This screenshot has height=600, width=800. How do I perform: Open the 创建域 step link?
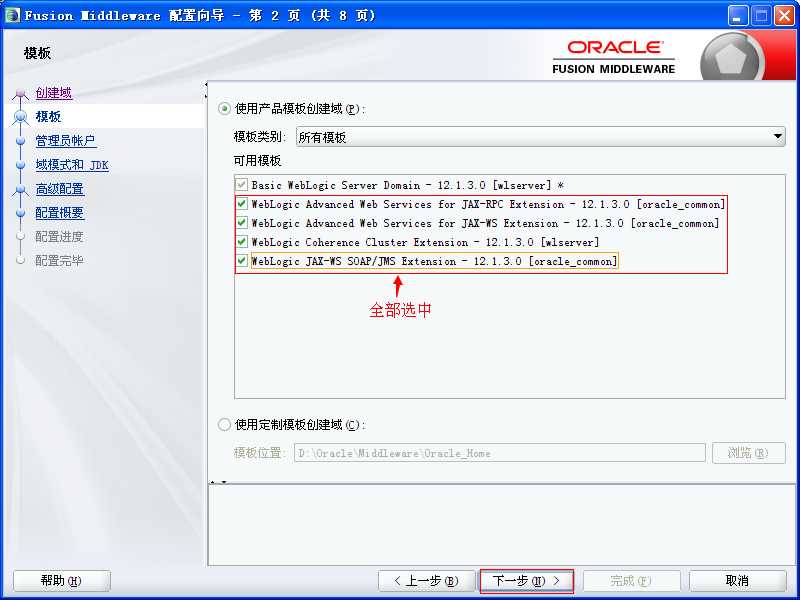coord(54,93)
